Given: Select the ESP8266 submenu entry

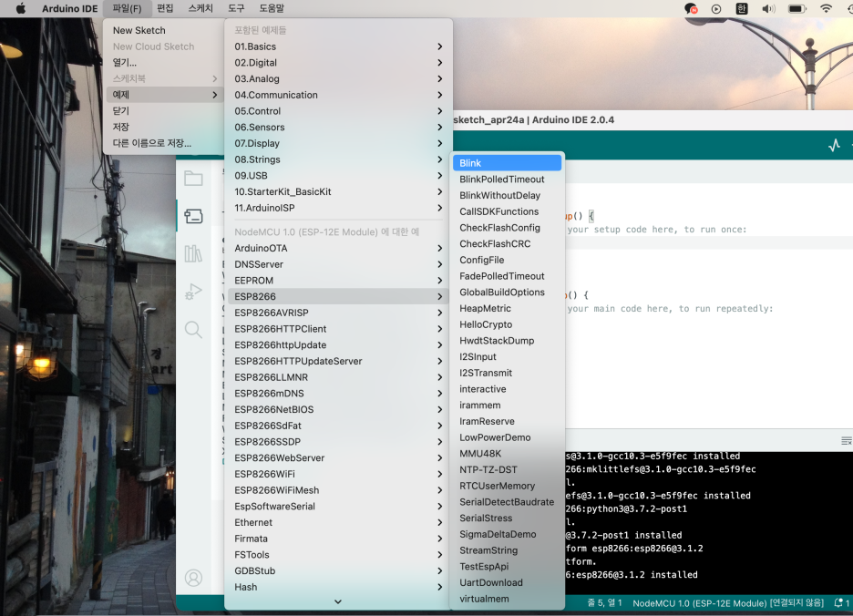Looking at the screenshot, I should click(338, 296).
